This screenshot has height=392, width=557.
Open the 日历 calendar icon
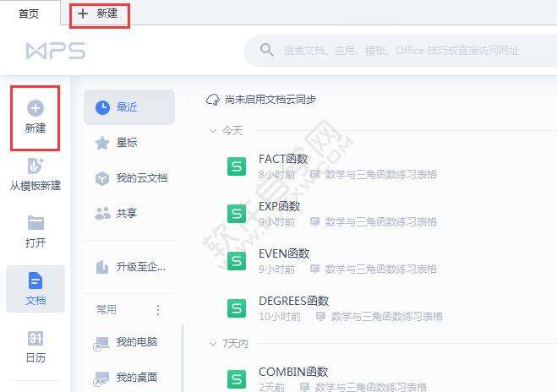coord(35,338)
